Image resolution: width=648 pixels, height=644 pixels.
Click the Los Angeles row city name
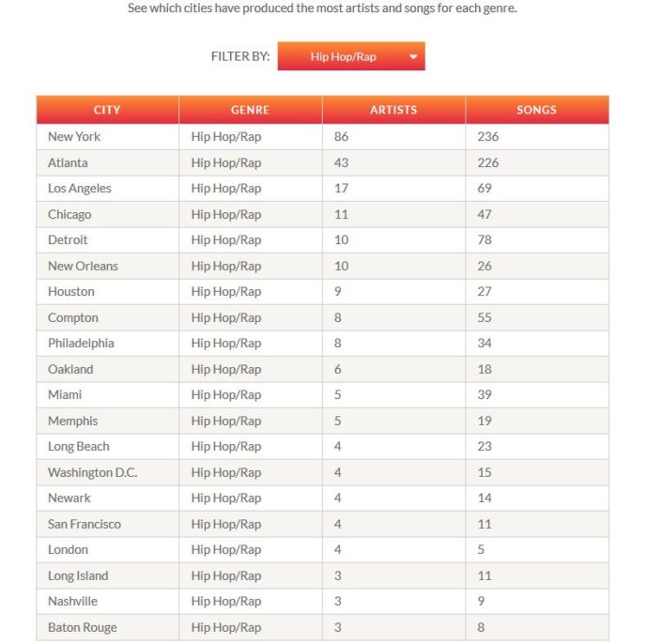tap(80, 189)
